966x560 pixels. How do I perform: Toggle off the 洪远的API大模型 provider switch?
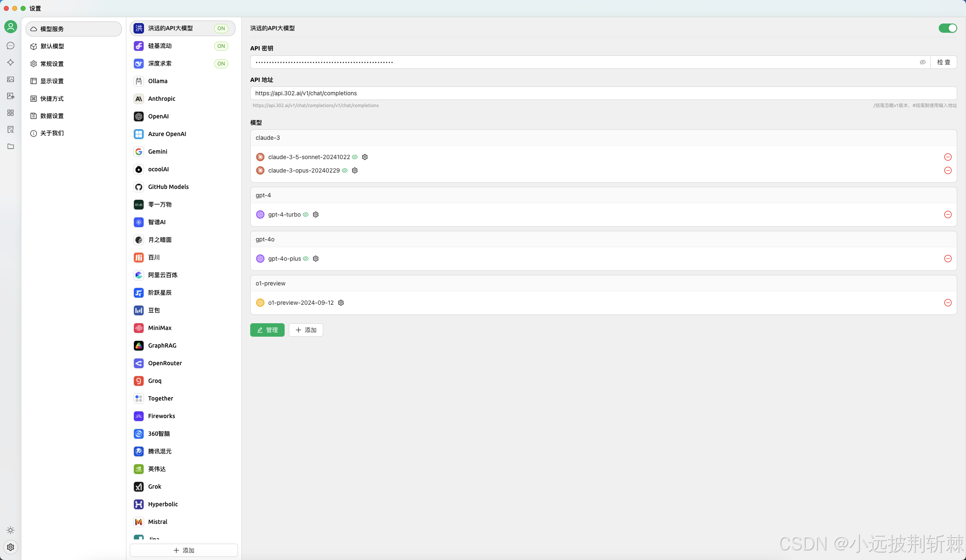tap(948, 28)
